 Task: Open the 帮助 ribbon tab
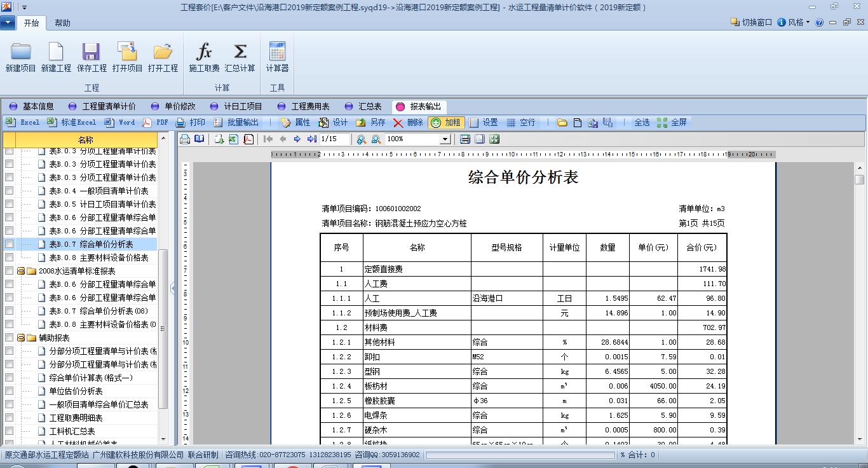(x=62, y=23)
